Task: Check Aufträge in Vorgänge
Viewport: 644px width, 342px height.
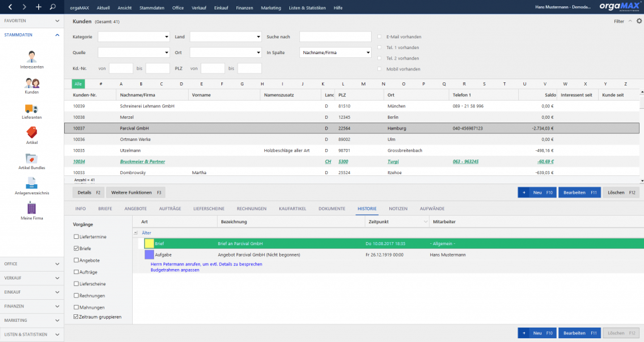Action: point(76,272)
